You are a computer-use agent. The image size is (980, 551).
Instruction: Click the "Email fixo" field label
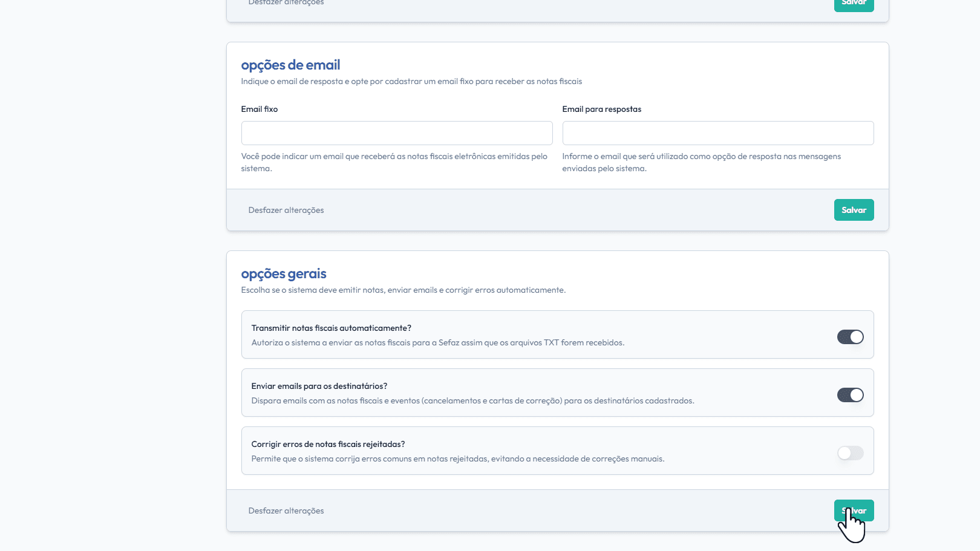click(x=260, y=109)
